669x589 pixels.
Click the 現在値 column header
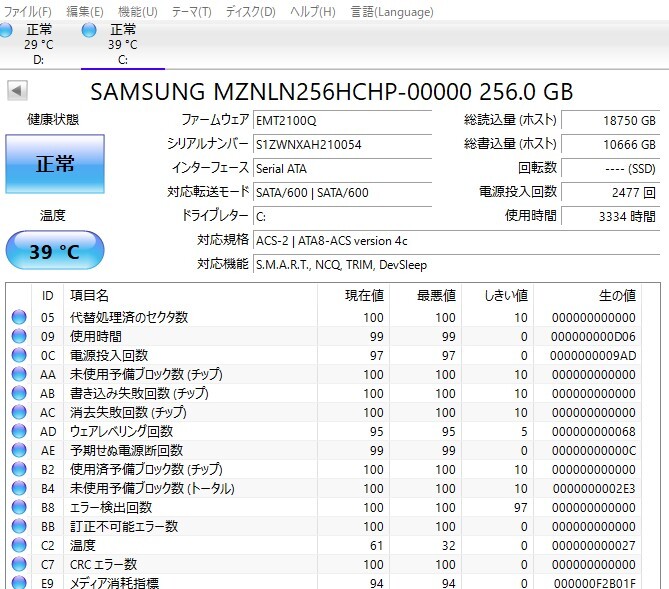(x=353, y=295)
